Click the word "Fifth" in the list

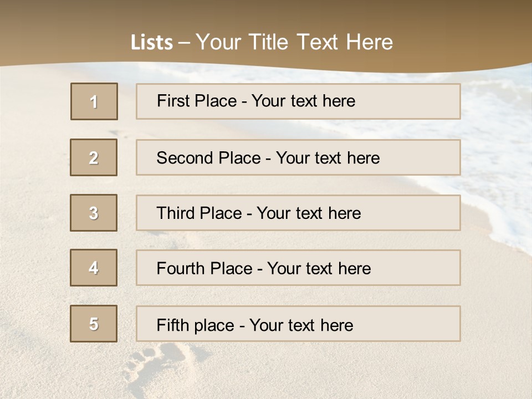pos(171,325)
